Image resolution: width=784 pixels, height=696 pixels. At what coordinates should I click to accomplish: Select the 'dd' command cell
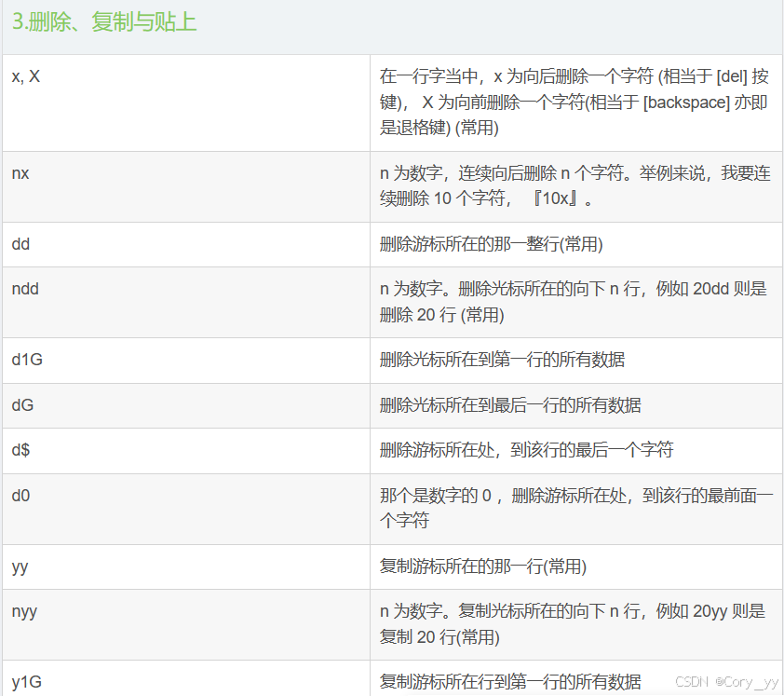(186, 245)
